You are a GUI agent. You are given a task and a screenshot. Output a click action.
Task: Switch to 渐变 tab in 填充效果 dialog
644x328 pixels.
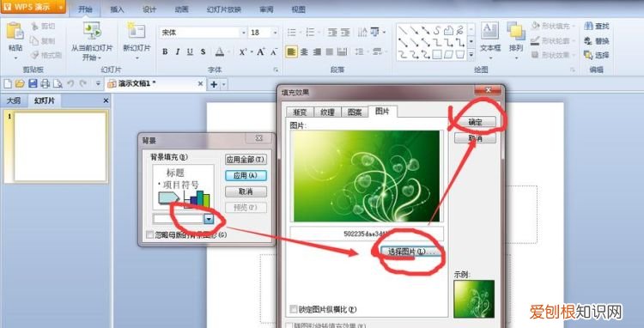[x=299, y=112]
